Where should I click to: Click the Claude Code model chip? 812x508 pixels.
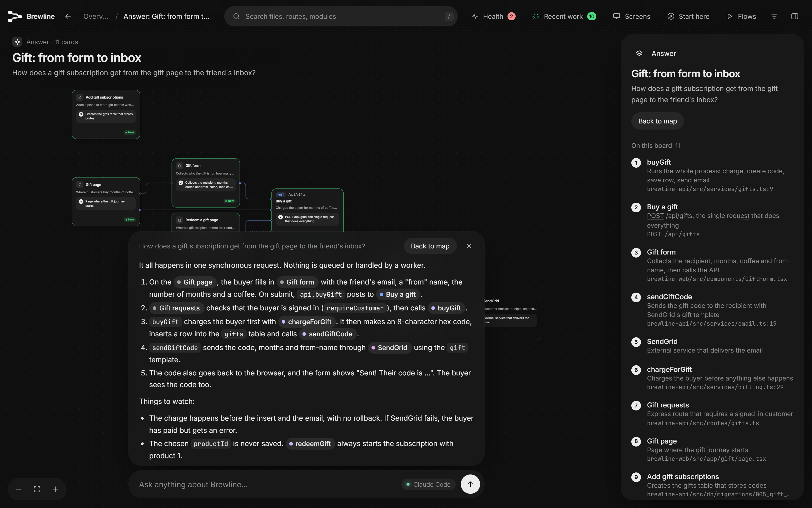click(428, 484)
